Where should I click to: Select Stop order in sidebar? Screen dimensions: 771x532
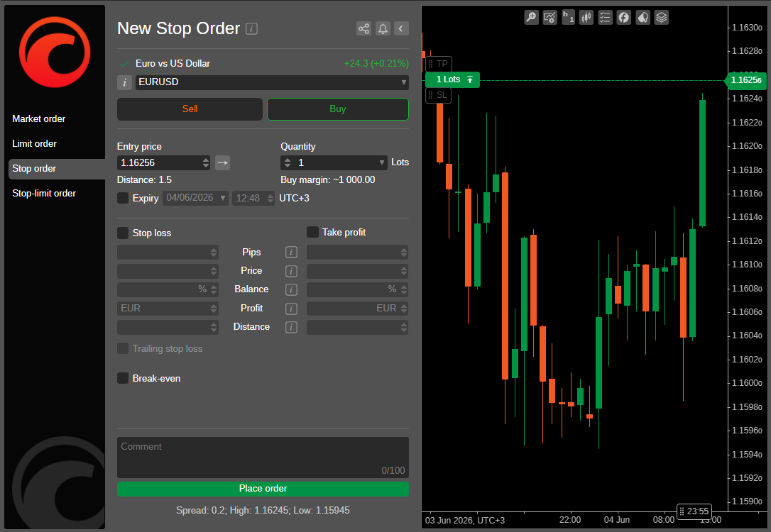pos(57,169)
